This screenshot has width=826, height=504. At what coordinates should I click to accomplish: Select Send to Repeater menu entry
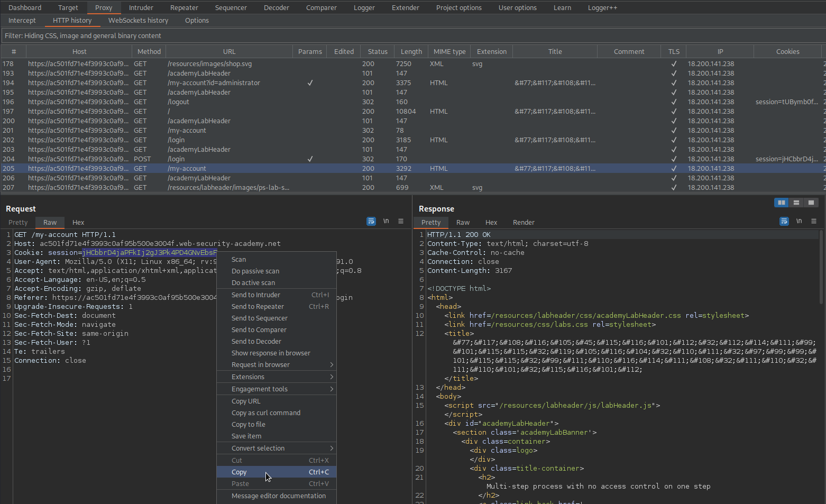point(277,306)
